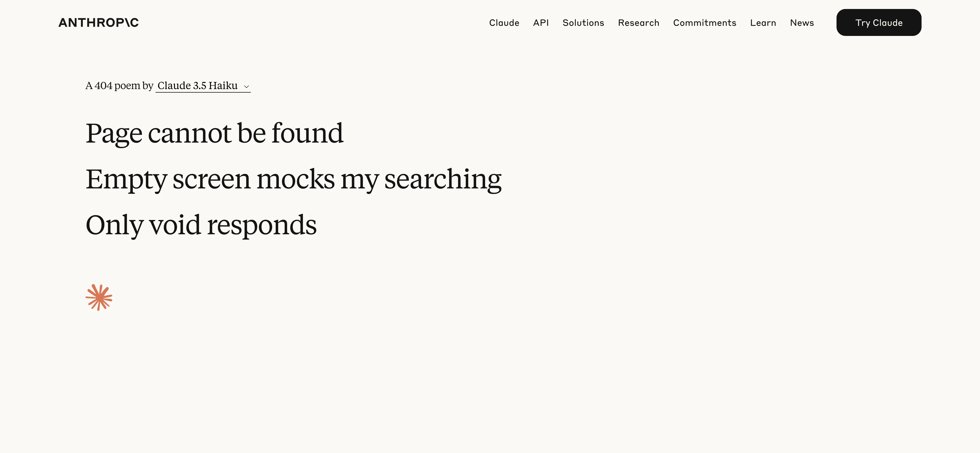This screenshot has width=980, height=453.
Task: Click the orange Claude starburst icon
Action: click(99, 297)
